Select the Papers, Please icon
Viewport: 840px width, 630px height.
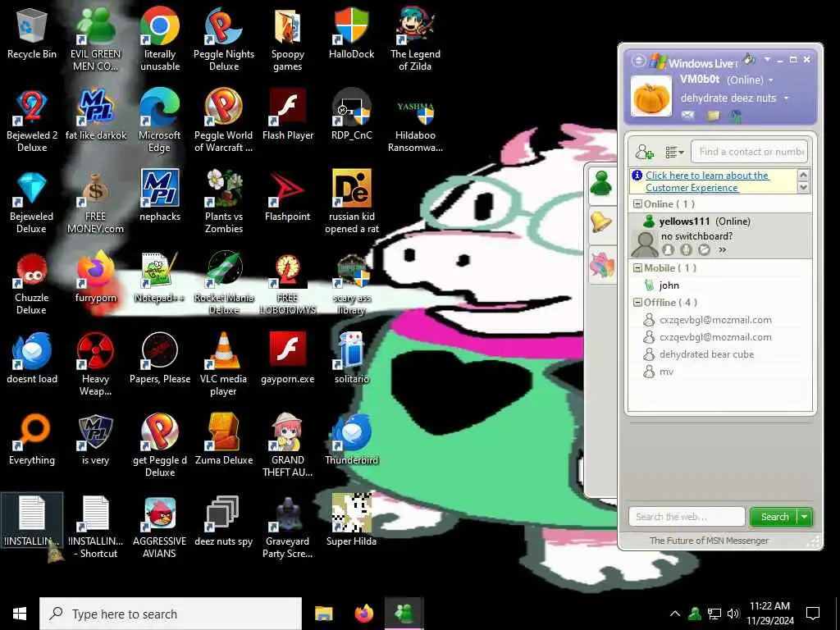click(160, 359)
